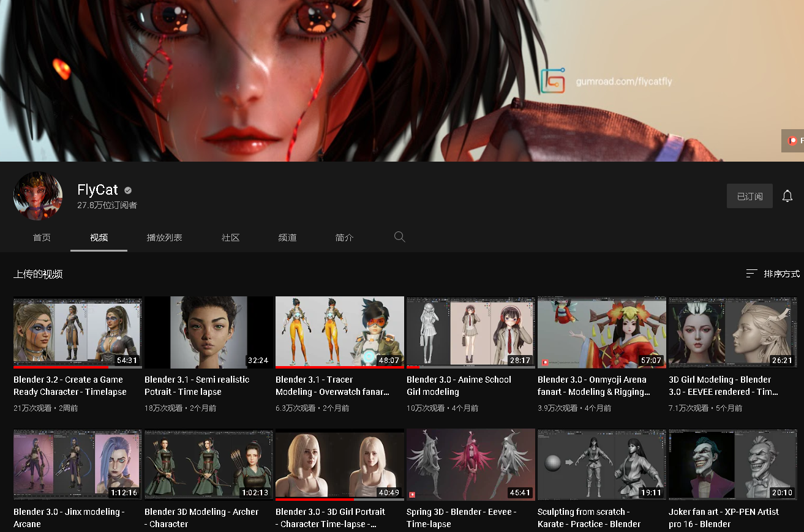This screenshot has width=804, height=532.
Task: Open the gumroad.com/flycatfly banner link
Action: [x=623, y=81]
